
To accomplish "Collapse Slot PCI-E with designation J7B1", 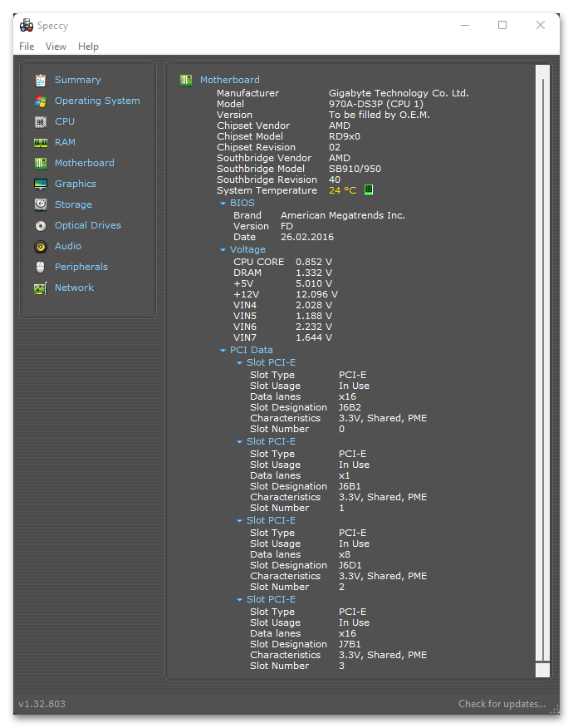I will 239,600.
